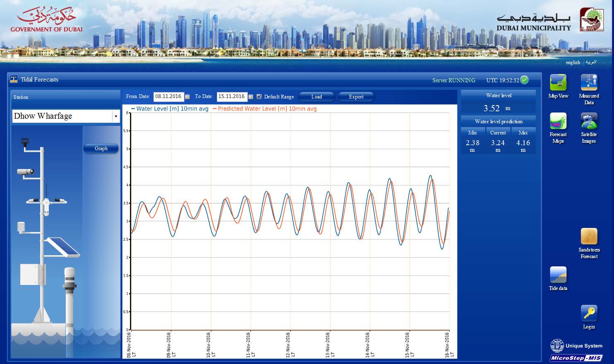Click the green server status indicator
The height and width of the screenshot is (364, 614).
pos(524,80)
